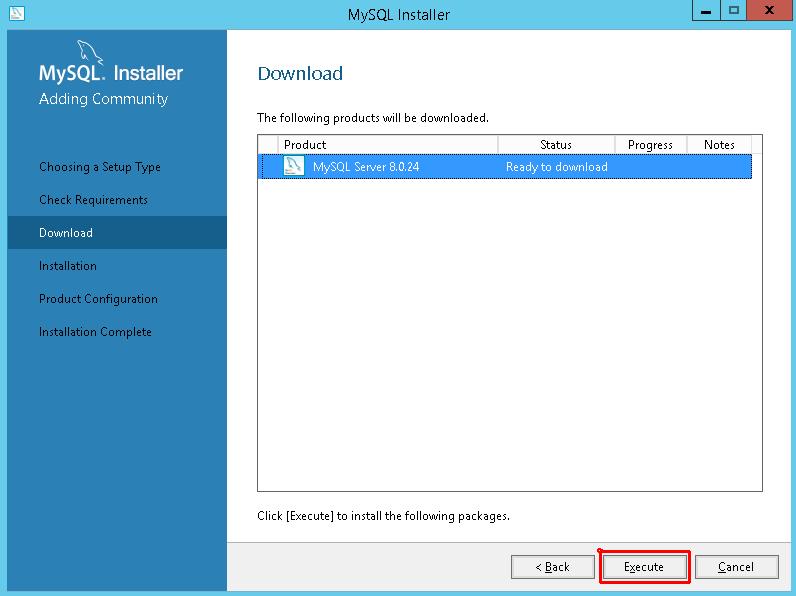Viewport: 796px width, 596px height.
Task: Select the MySQL Server 8.0.24 row text
Action: [366, 167]
